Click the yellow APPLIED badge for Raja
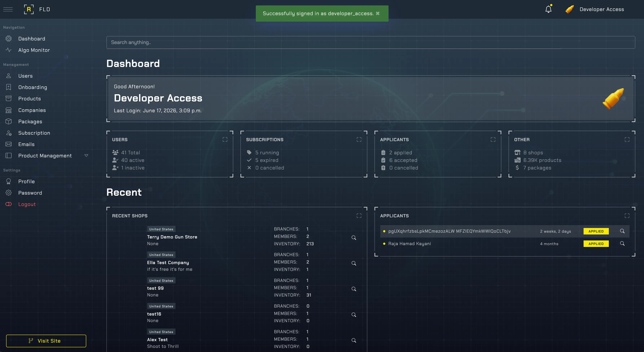 pyautogui.click(x=596, y=244)
